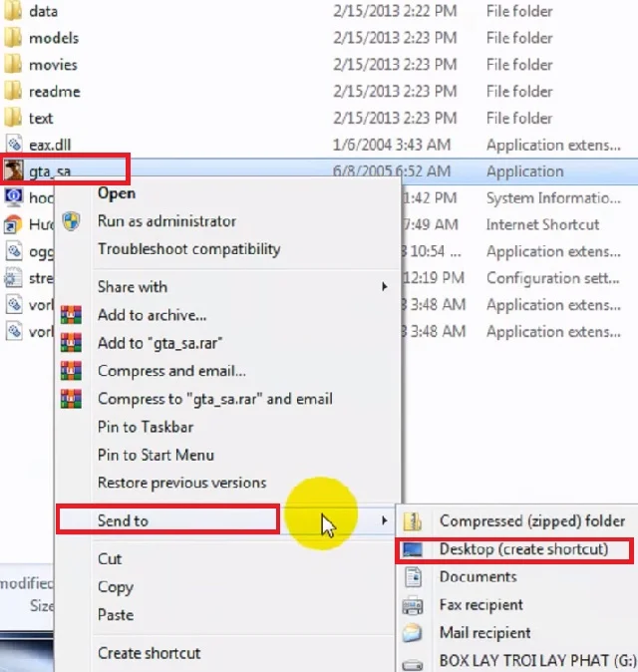
Task: Click the gta_sa application icon
Action: (x=14, y=170)
